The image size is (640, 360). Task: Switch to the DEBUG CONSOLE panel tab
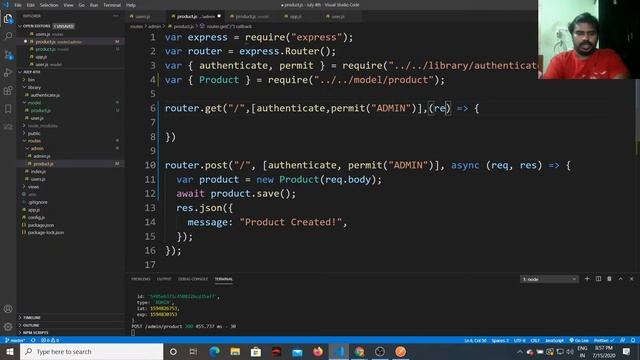coord(193,279)
